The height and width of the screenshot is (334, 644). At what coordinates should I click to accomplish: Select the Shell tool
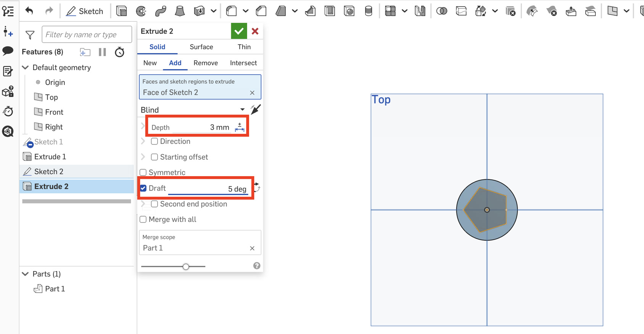click(x=330, y=11)
